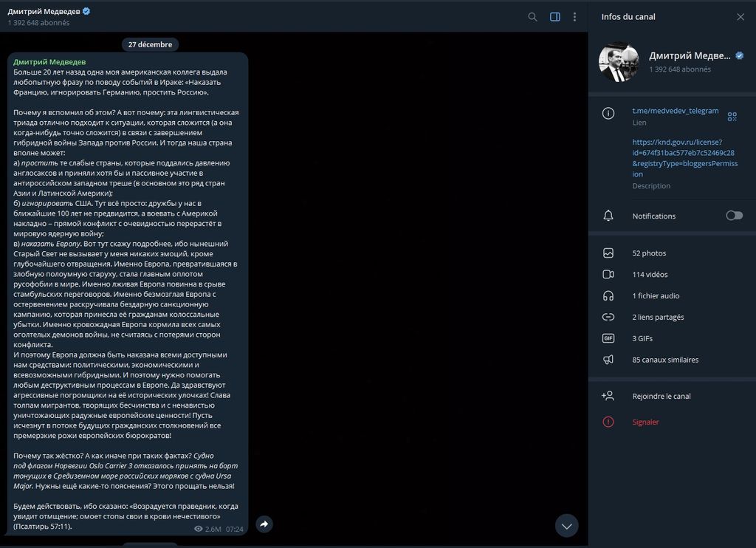Click the Lien label under channel link

(x=639, y=123)
